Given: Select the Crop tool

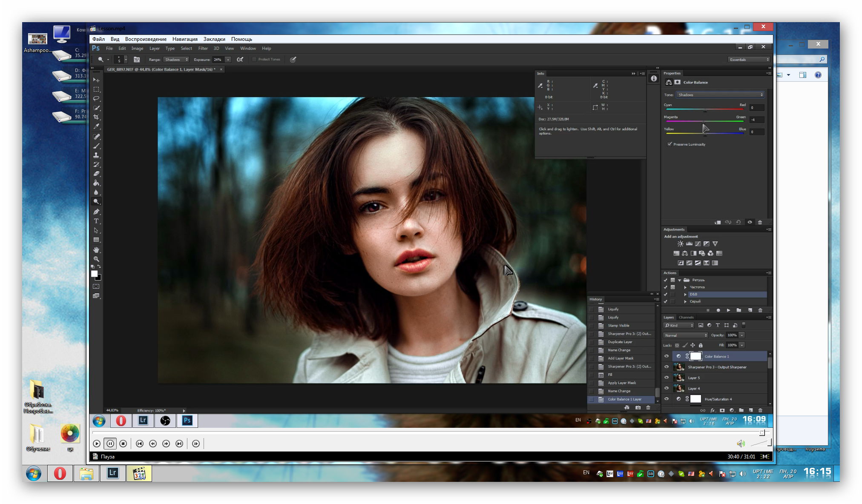Looking at the screenshot, I should (96, 117).
